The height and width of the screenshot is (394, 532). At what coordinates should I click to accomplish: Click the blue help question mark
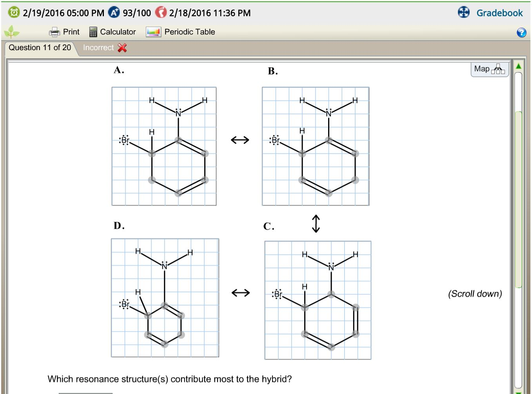pos(521,33)
